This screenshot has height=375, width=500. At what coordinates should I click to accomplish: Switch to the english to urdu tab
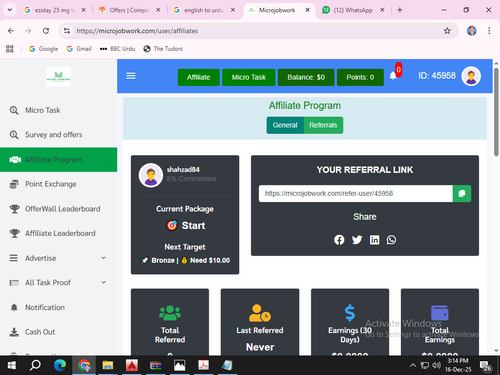pos(204,10)
